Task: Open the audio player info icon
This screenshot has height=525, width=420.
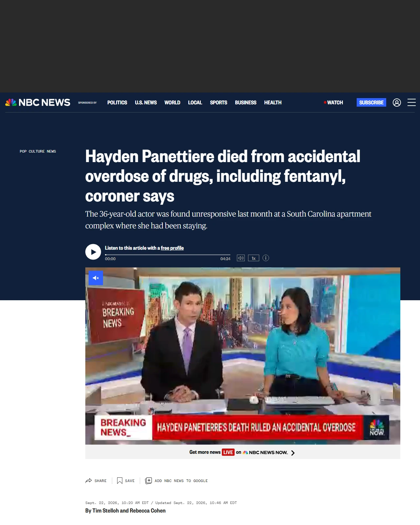Action: 266,258
